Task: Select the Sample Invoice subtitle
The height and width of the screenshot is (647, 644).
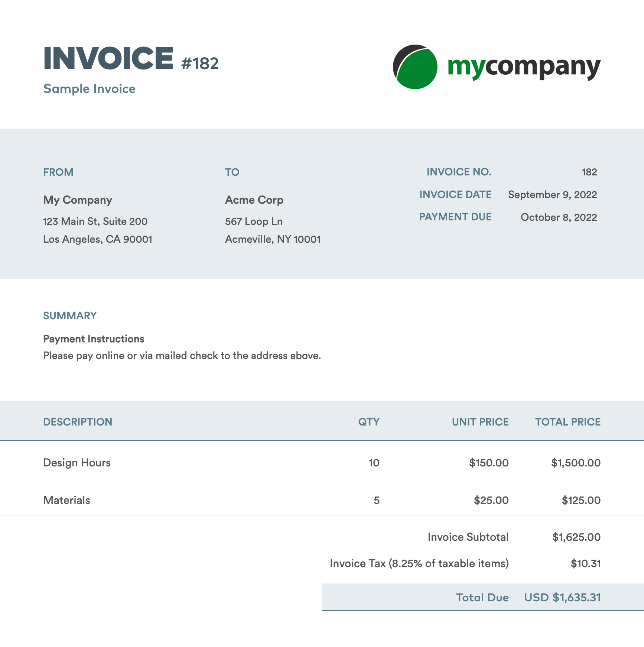Action: pos(89,89)
